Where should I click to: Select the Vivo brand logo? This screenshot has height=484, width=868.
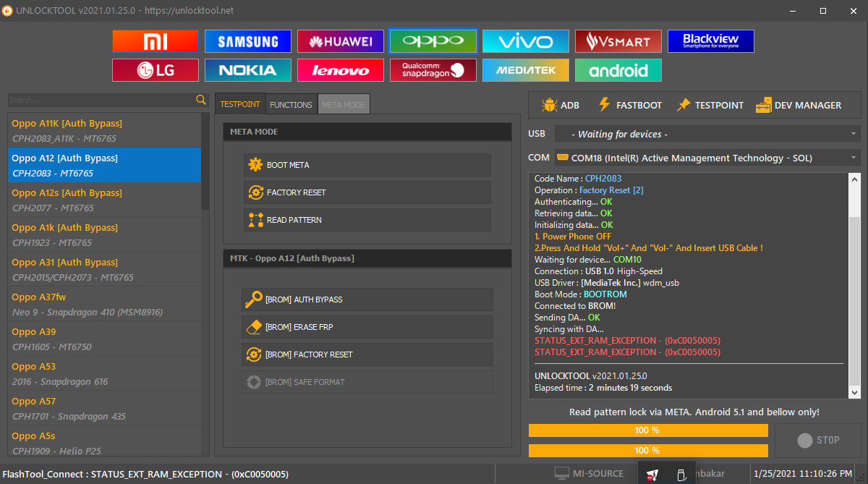(526, 41)
